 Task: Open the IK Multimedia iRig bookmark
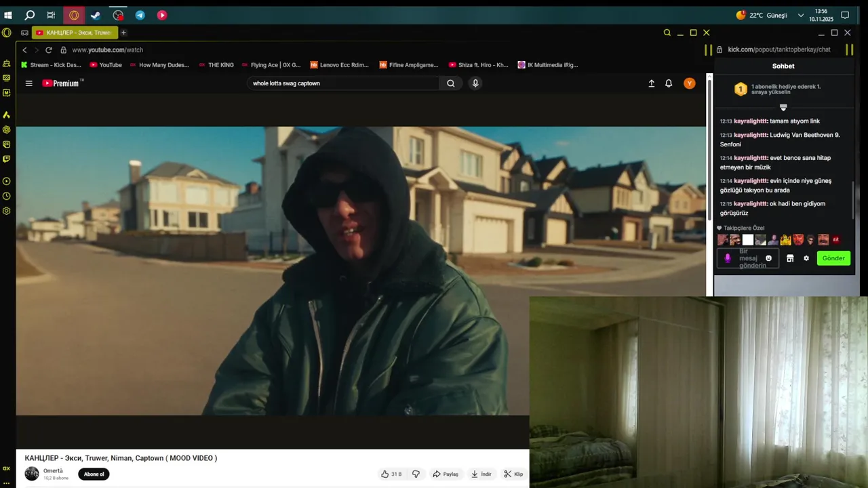coord(548,65)
